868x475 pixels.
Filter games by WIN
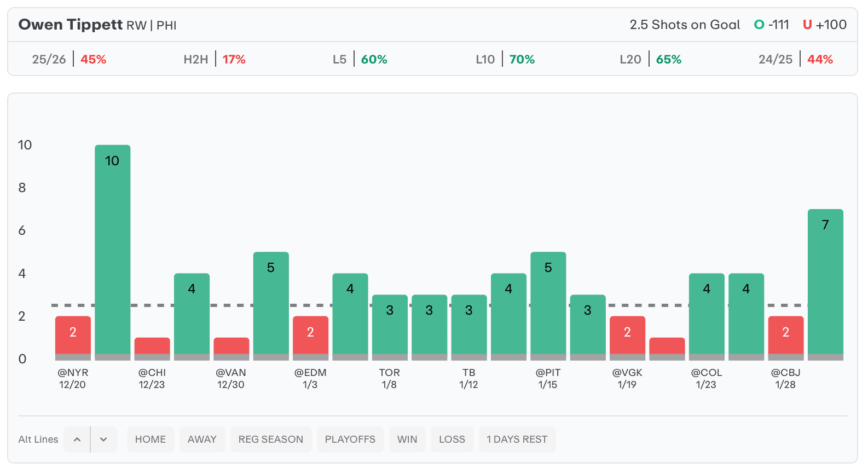(x=407, y=439)
